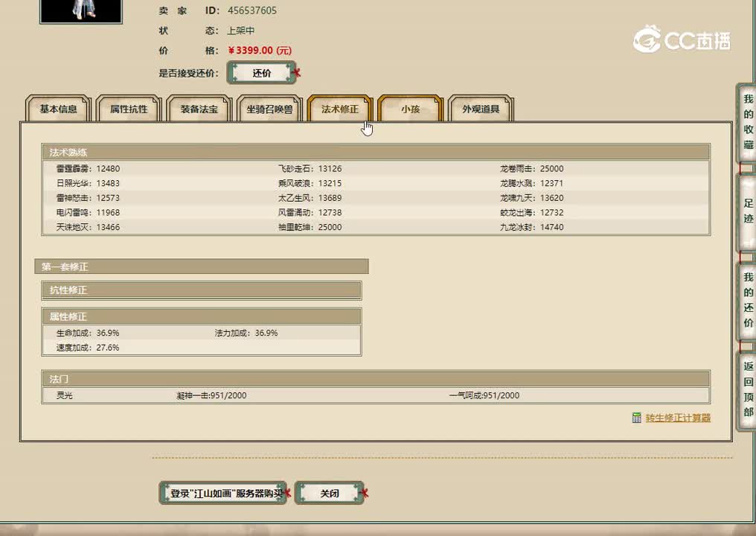Image resolution: width=756 pixels, height=536 pixels.
Task: Click the 法门 section header
Action: point(376,379)
